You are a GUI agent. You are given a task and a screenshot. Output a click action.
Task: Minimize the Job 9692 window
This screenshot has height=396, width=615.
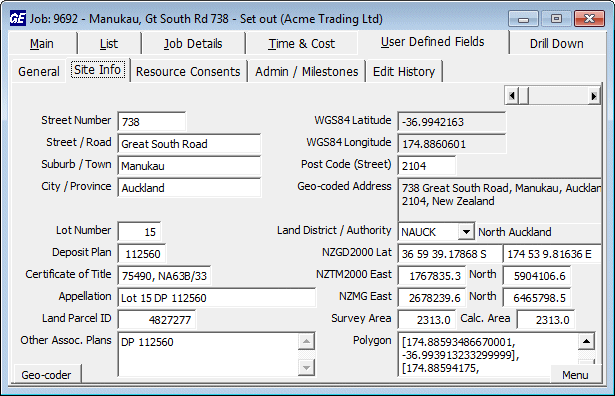(x=523, y=18)
